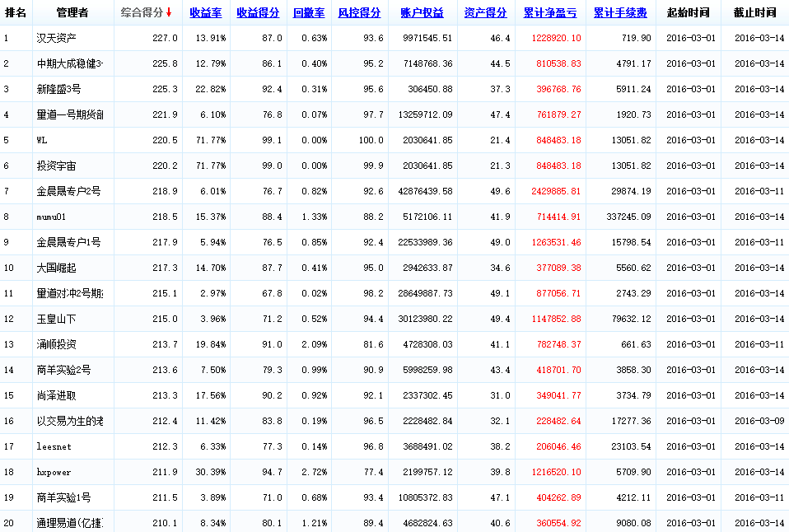789x532 pixels.
Task: Click return rate 13.91%
Action: 211,38
